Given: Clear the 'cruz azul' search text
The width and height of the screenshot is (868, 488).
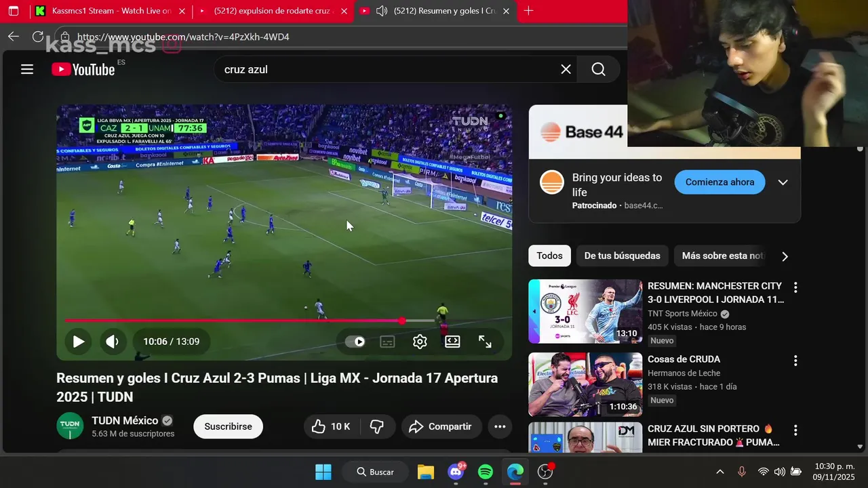Looking at the screenshot, I should [x=566, y=69].
